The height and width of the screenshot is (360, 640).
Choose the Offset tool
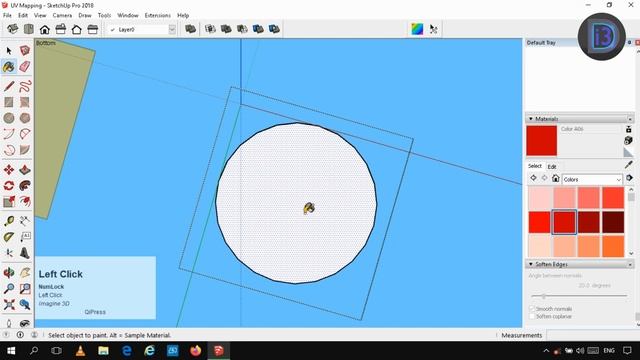25,201
